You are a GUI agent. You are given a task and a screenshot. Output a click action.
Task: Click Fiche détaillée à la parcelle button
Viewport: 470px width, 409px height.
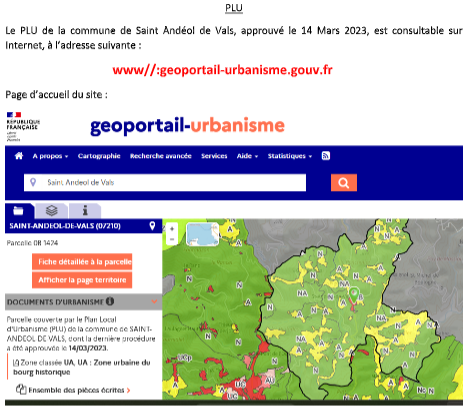tap(82, 262)
